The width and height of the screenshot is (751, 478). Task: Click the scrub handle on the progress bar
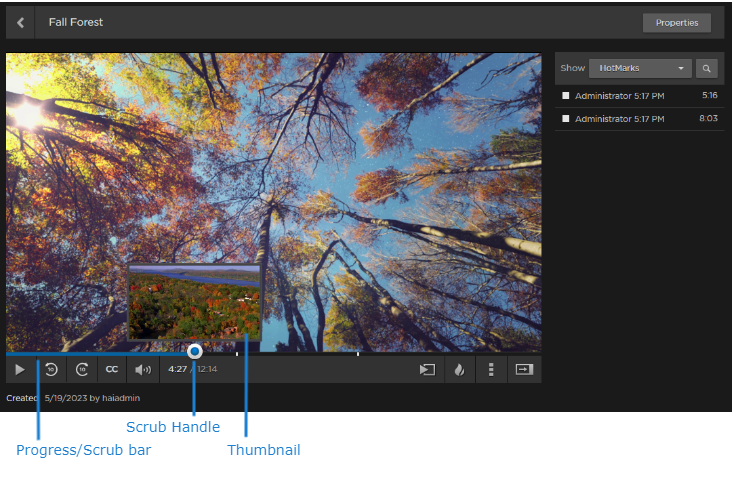(195, 351)
